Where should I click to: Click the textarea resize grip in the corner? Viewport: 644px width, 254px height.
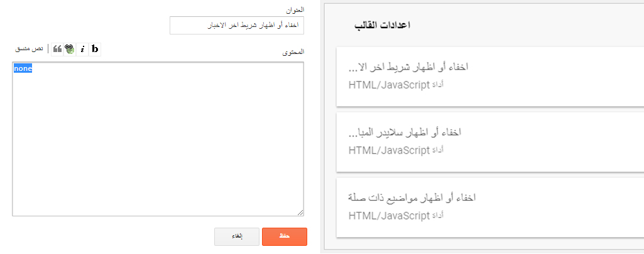click(x=301, y=213)
